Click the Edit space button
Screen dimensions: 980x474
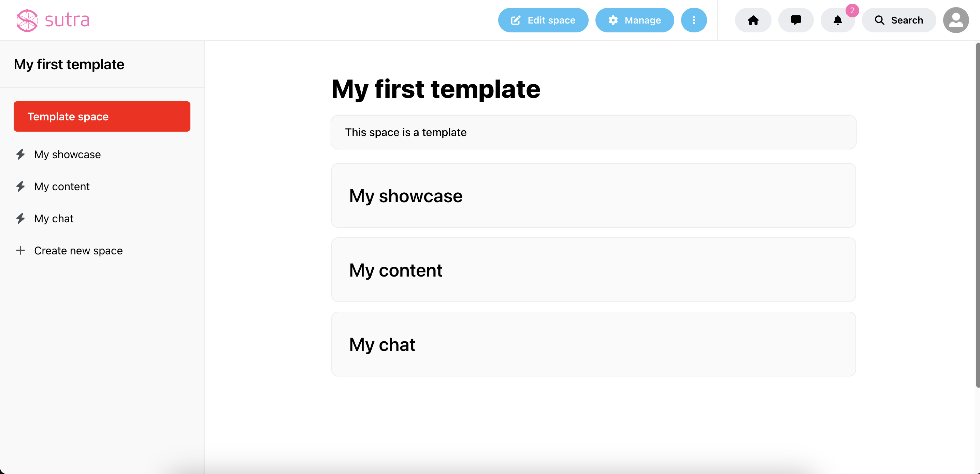(x=543, y=20)
